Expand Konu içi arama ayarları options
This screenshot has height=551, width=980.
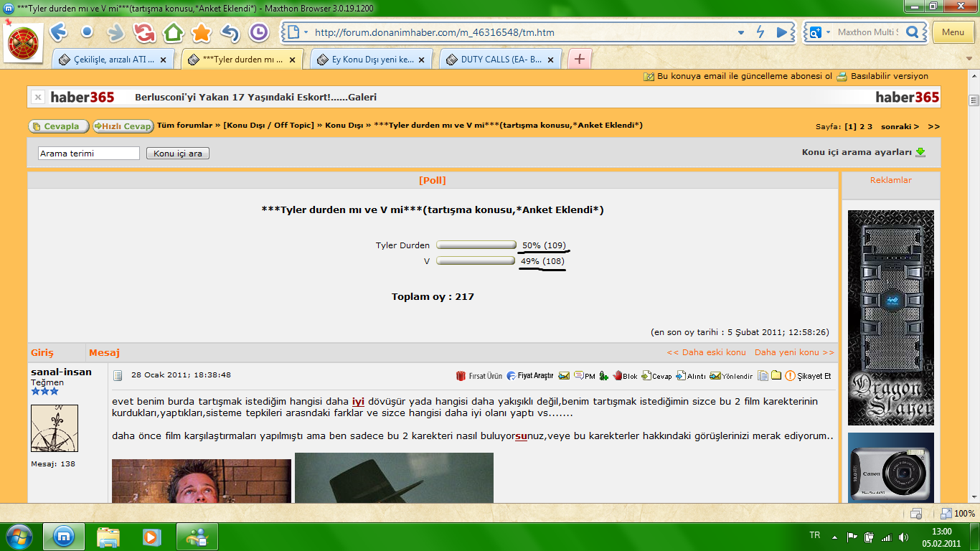[x=920, y=152]
